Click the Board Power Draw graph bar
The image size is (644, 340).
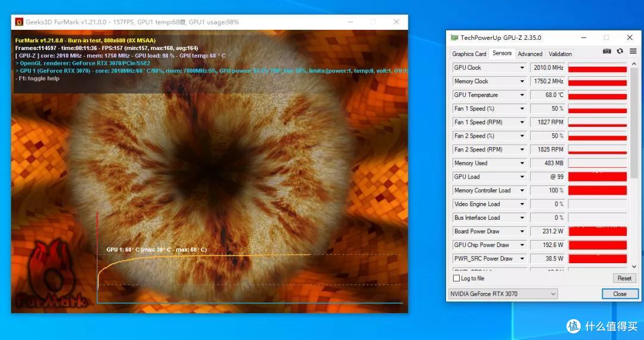[597, 231]
